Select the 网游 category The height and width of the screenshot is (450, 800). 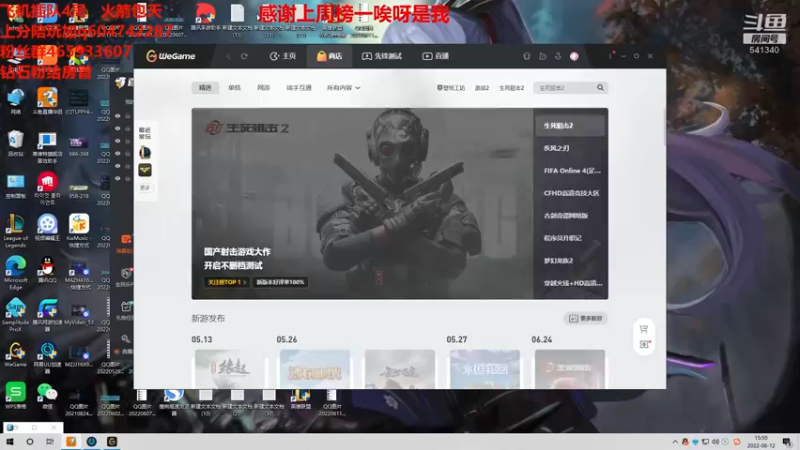263,88
